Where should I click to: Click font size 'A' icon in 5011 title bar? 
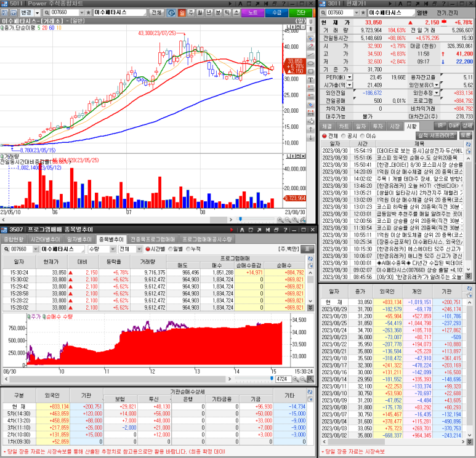pyautogui.click(x=240, y=4)
